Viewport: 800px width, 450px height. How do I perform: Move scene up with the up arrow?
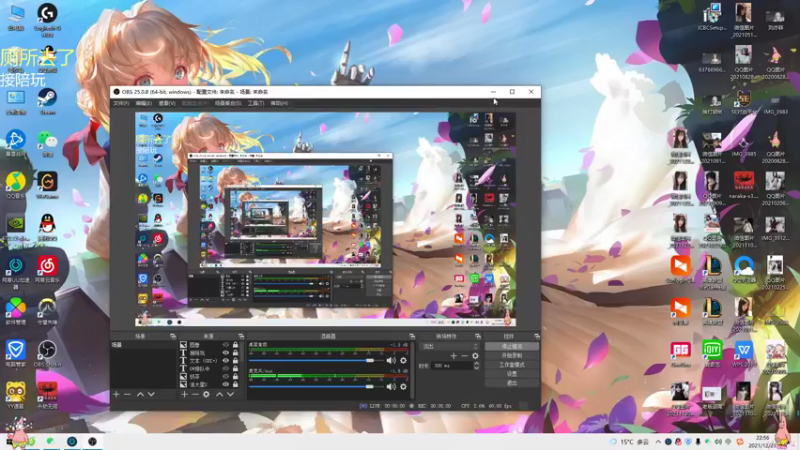tap(140, 394)
